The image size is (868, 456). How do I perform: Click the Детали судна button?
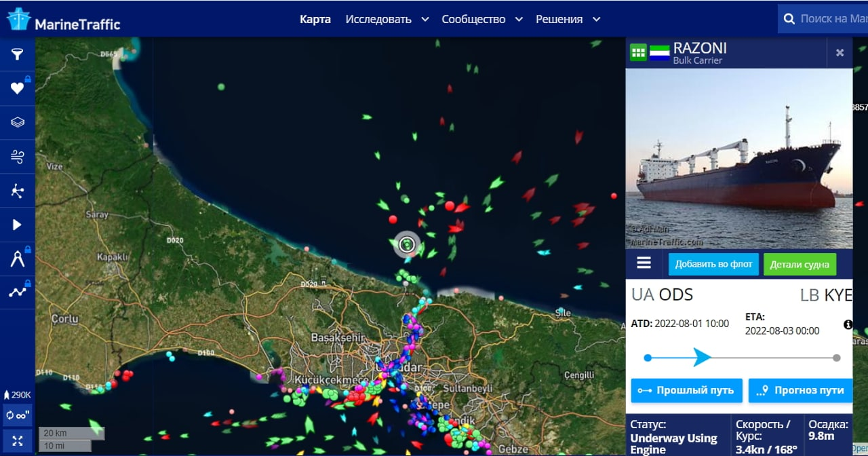pyautogui.click(x=800, y=265)
